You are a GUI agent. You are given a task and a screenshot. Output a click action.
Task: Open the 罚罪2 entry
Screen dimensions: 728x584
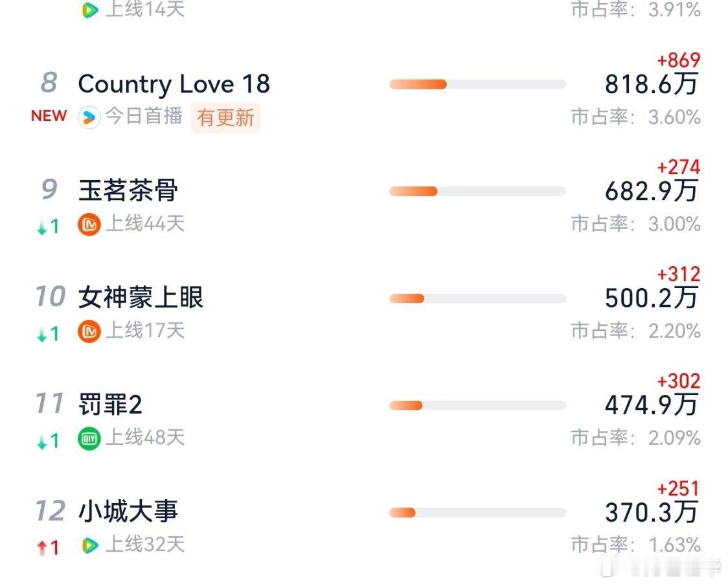coord(110,405)
